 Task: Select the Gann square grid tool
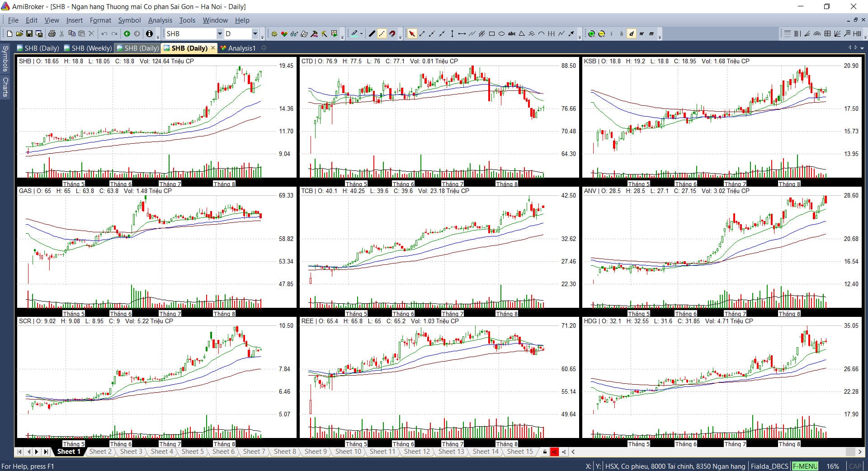click(827, 34)
